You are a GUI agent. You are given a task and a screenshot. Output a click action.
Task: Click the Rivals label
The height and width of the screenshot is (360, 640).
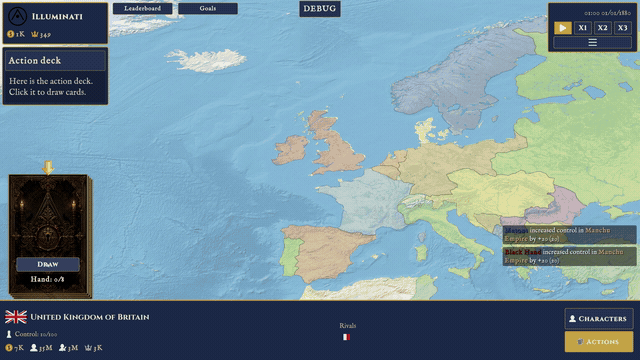[347, 326]
